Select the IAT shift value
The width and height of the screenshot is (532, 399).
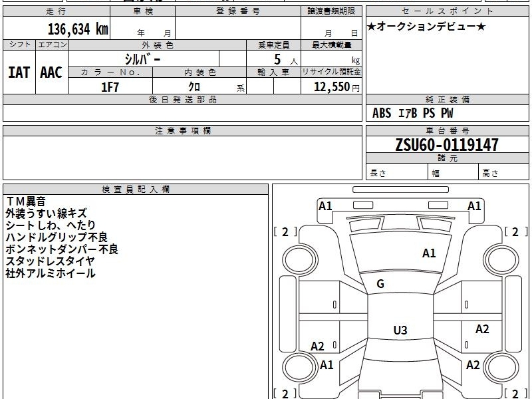[x=19, y=72]
